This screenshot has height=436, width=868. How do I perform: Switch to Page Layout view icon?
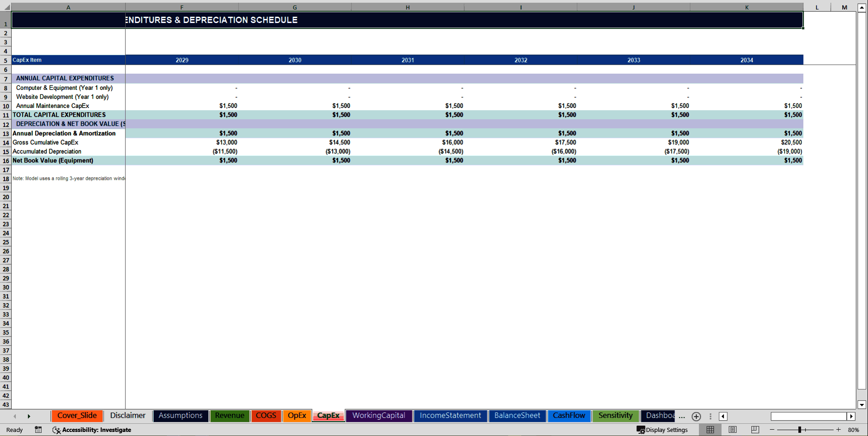(x=732, y=430)
